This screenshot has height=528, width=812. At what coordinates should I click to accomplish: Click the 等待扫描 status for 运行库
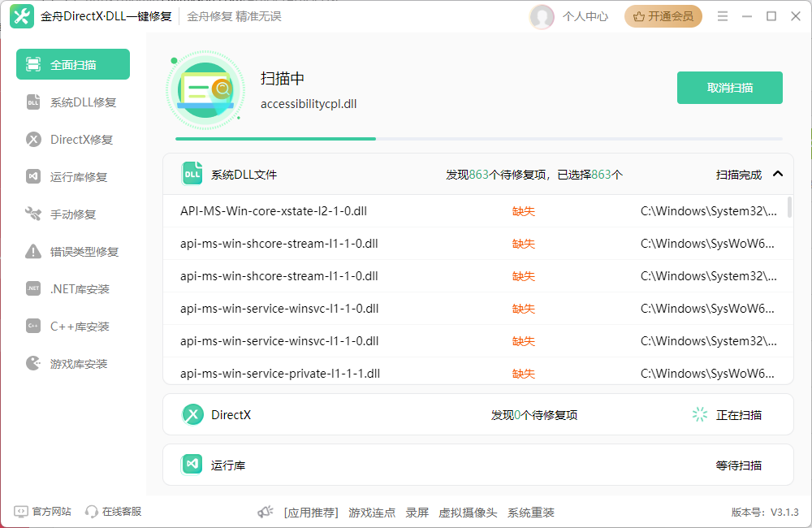coord(738,465)
